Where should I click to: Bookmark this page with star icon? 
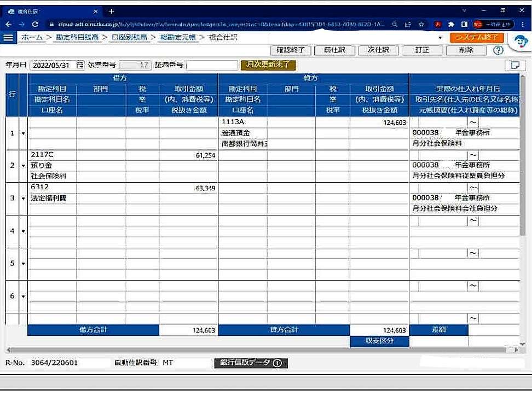coord(421,25)
